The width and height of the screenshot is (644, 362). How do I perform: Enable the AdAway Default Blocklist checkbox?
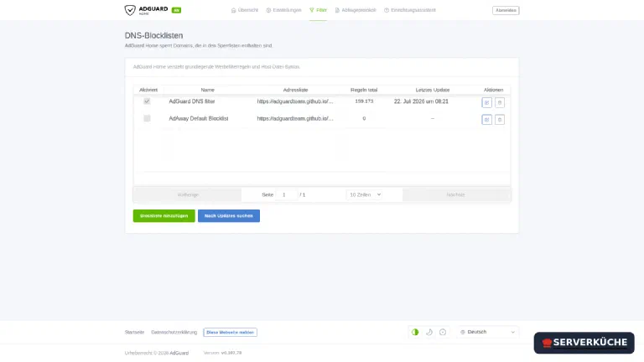(x=147, y=118)
